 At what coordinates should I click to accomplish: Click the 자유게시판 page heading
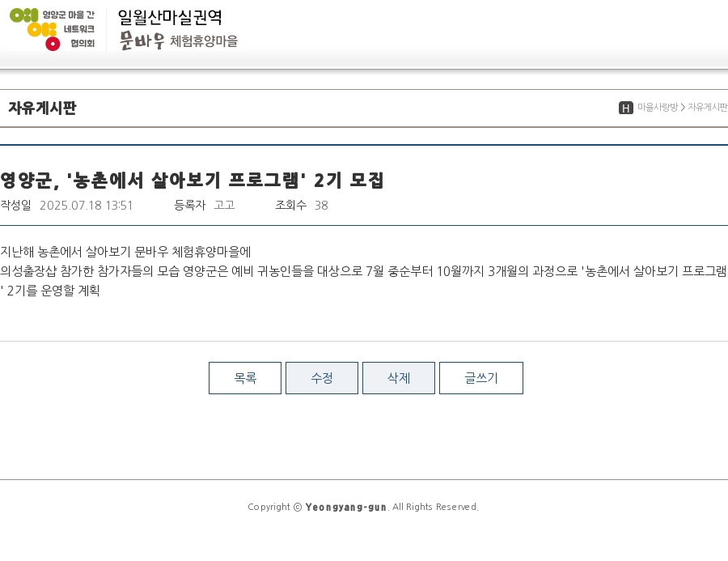42,108
